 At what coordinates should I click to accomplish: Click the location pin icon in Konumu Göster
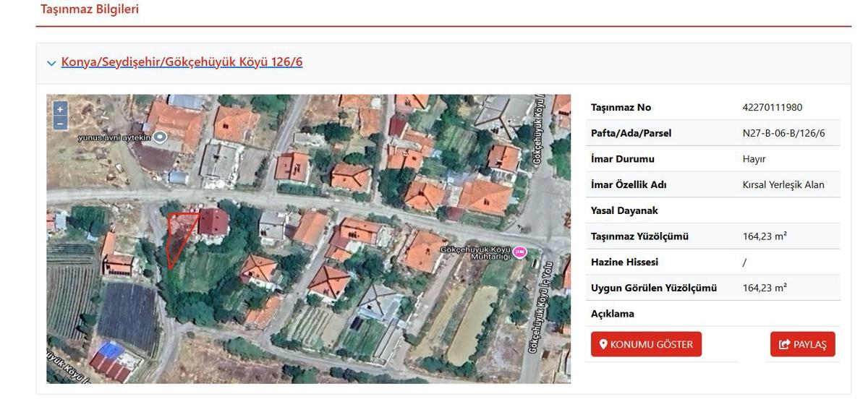tap(603, 344)
